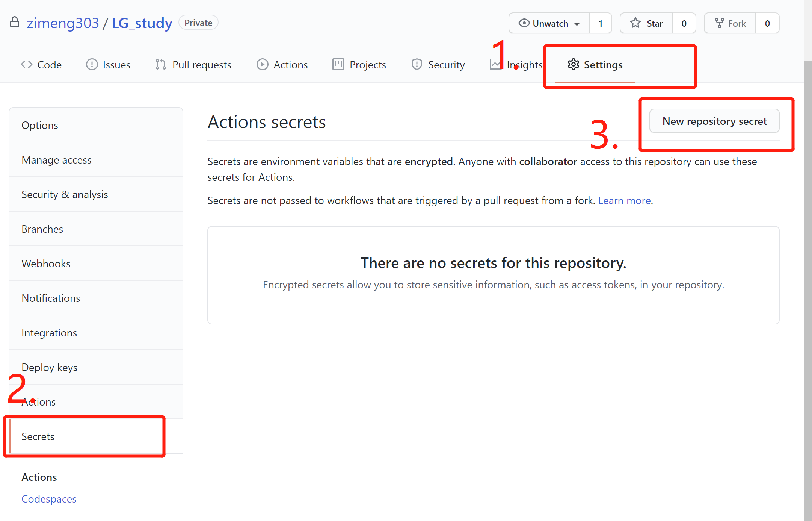Open Webhooks settings page
The width and height of the screenshot is (812, 521).
[96, 264]
